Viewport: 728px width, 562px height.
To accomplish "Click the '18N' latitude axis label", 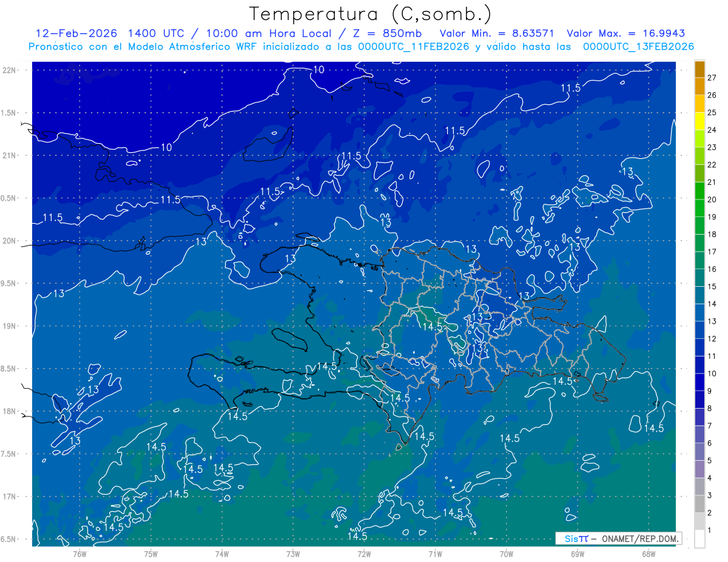I will click(x=10, y=412).
